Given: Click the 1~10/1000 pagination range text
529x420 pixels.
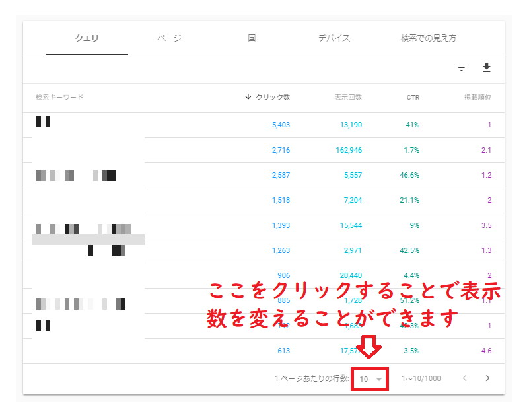Looking at the screenshot, I should [x=421, y=378].
